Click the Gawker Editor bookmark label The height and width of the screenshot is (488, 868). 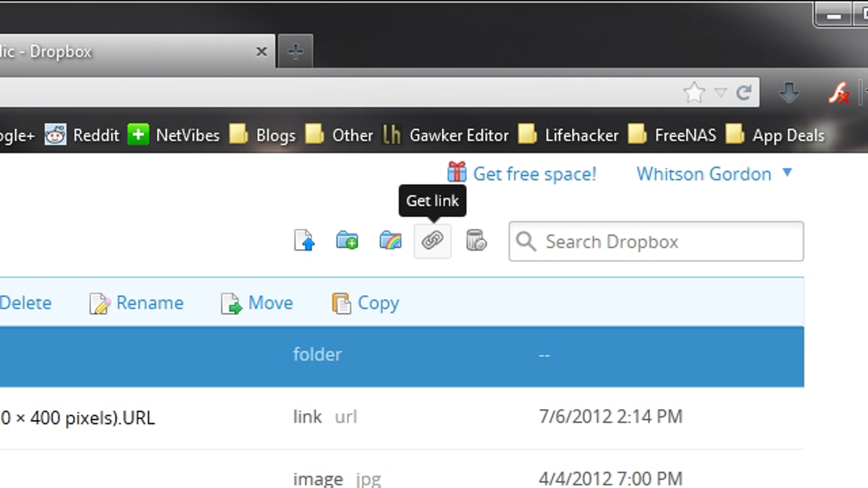[x=459, y=135]
